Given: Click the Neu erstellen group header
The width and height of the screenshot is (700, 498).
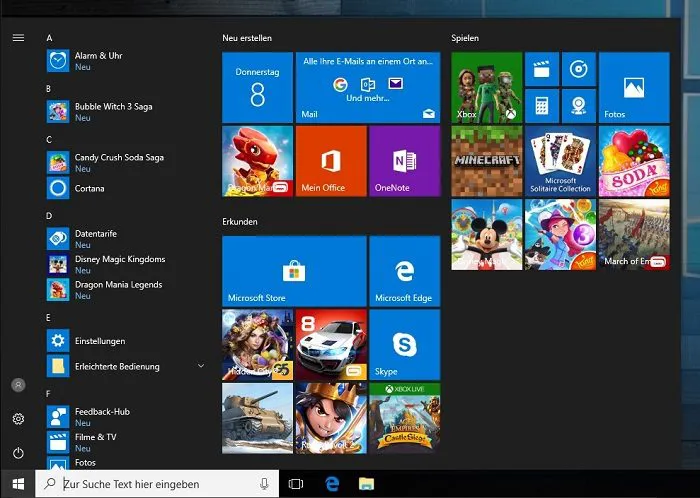Looking at the screenshot, I should [247, 38].
